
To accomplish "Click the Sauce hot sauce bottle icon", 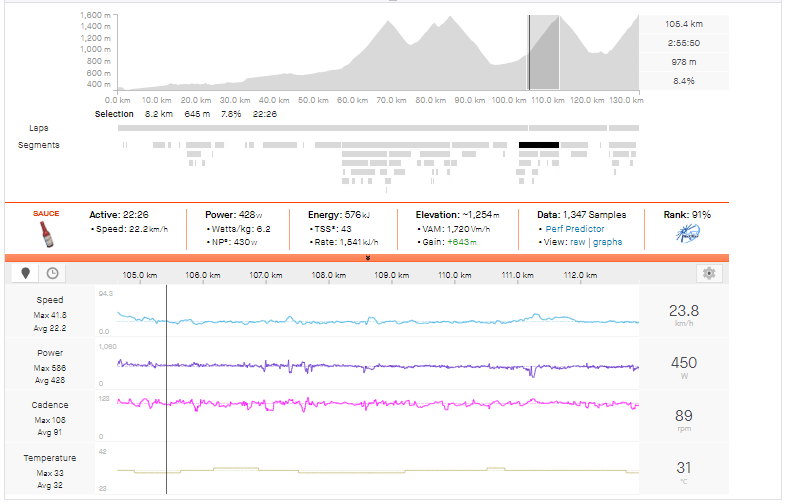I will (x=46, y=234).
